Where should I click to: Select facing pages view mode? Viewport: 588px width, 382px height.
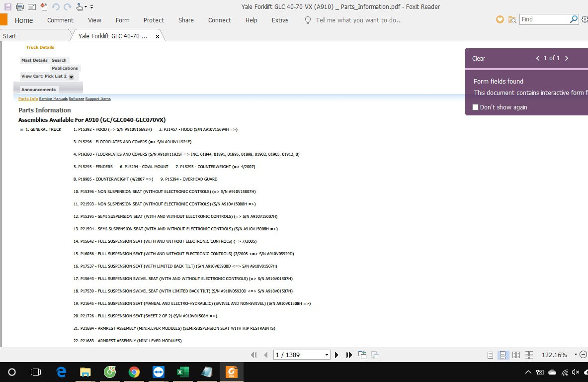point(516,355)
